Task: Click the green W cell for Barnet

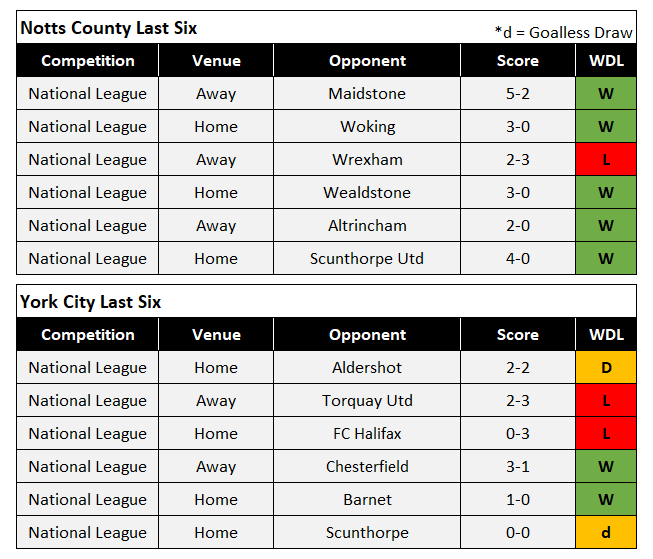Action: point(606,500)
